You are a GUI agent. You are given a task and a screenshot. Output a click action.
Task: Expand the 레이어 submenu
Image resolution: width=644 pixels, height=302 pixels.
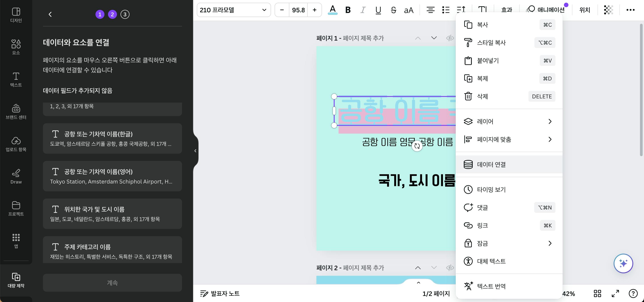[x=509, y=121]
